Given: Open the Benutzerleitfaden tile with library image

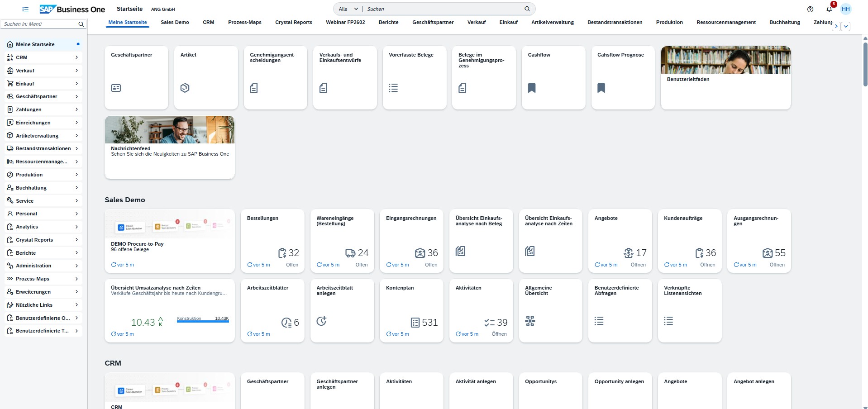Looking at the screenshot, I should point(725,77).
